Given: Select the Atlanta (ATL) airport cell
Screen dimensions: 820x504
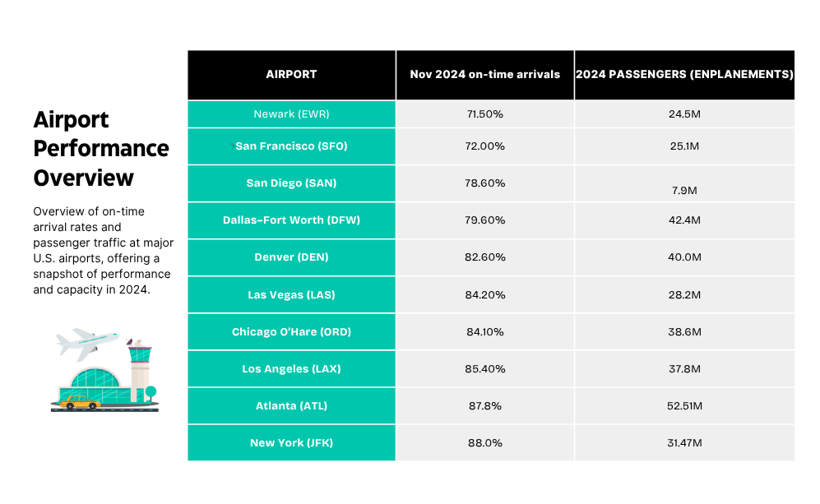Looking at the screenshot, I should [x=291, y=406].
